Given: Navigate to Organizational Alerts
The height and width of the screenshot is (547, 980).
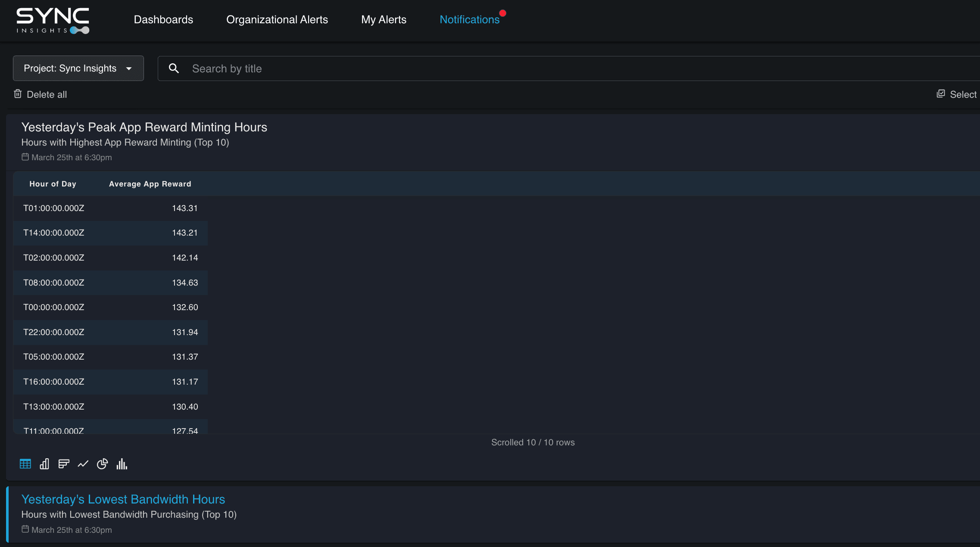Looking at the screenshot, I should point(278,19).
